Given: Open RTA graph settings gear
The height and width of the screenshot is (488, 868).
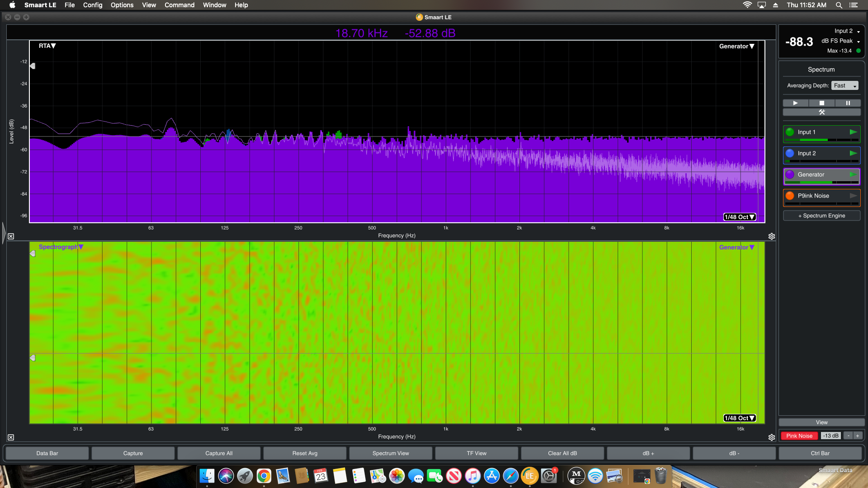Looking at the screenshot, I should (x=771, y=236).
